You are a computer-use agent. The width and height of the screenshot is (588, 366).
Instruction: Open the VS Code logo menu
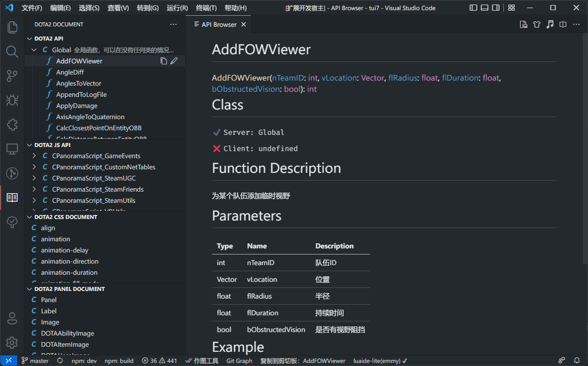click(x=9, y=8)
